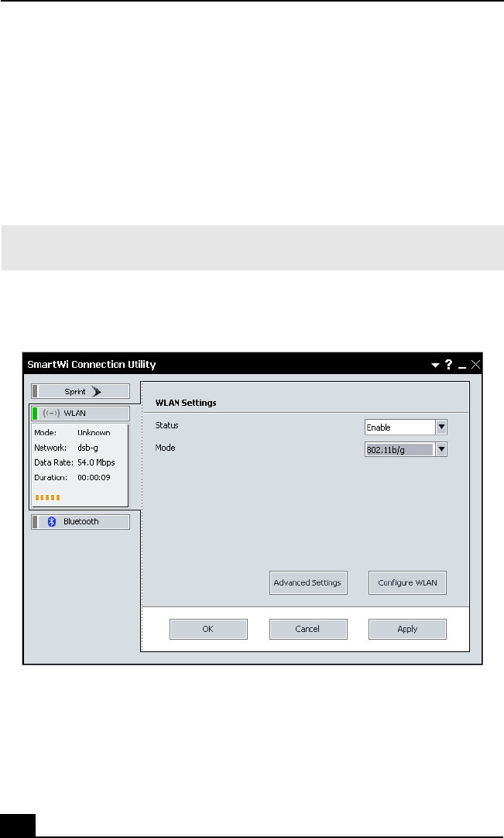The image size is (504, 838).
Task: Open the title bar dropdown menu arrow
Action: click(435, 365)
